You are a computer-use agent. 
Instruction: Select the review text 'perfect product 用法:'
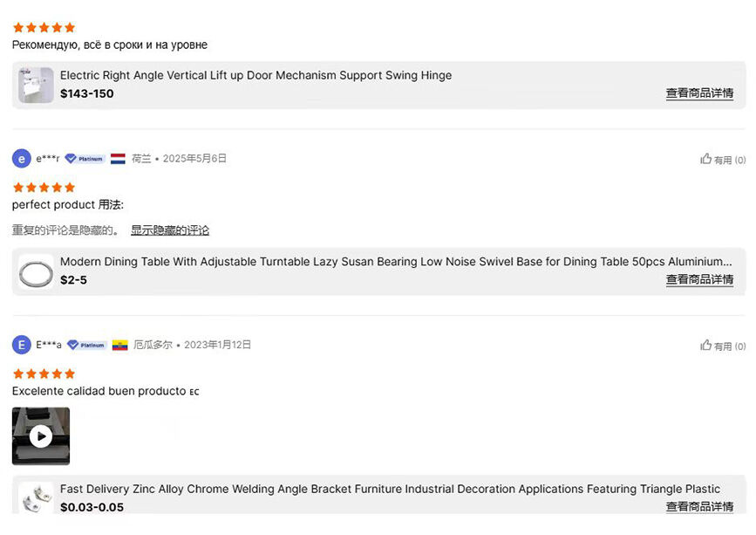67,204
